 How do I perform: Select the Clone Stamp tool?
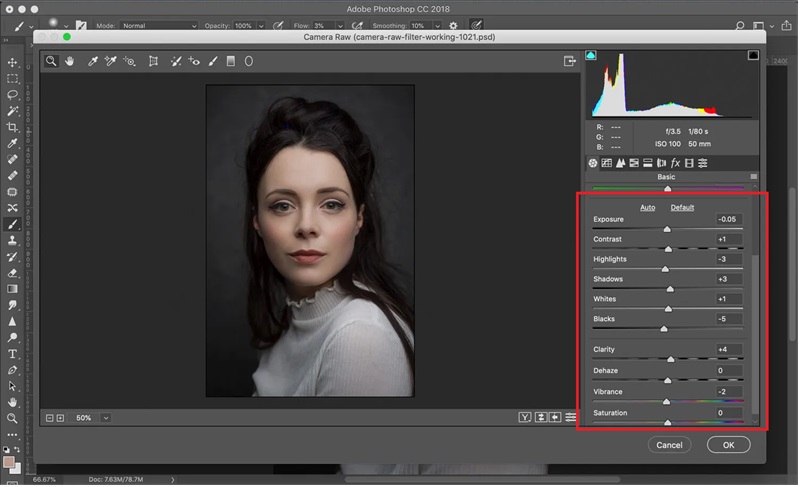(x=12, y=240)
